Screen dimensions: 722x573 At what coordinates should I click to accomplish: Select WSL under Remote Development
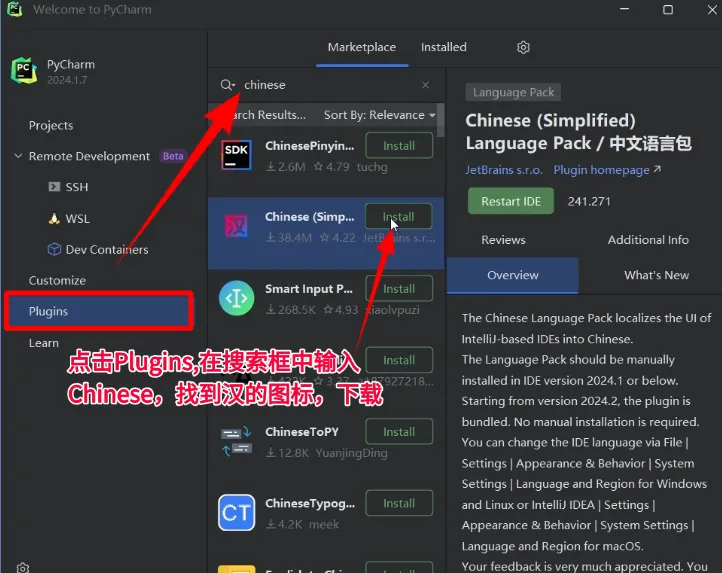click(x=77, y=218)
